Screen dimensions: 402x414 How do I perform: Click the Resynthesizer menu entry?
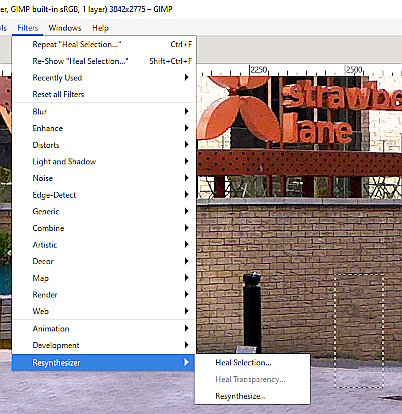tap(104, 362)
